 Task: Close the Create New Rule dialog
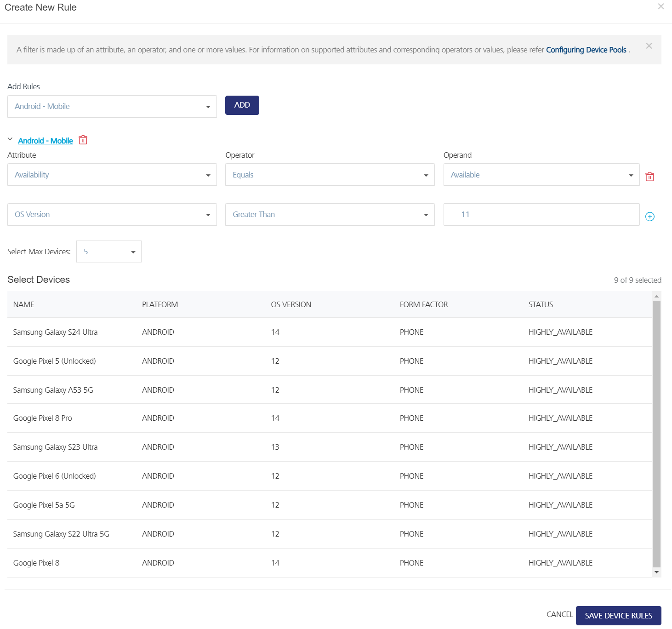coord(661,6)
